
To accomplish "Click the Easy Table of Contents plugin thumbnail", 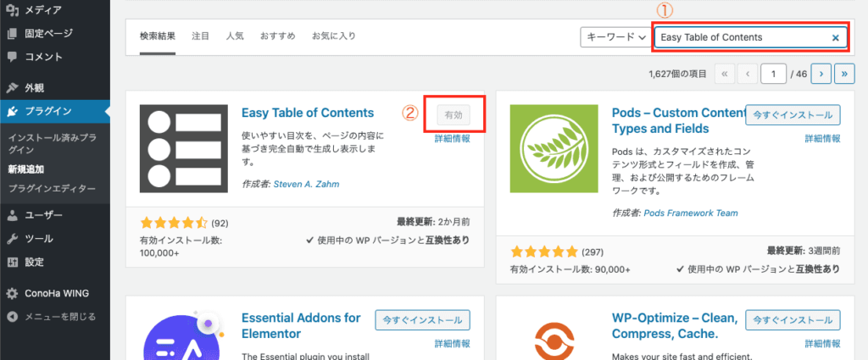I will [184, 149].
